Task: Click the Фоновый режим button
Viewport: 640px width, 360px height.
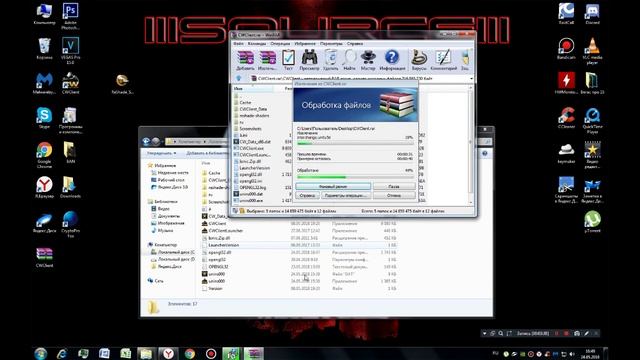Action: click(333, 187)
